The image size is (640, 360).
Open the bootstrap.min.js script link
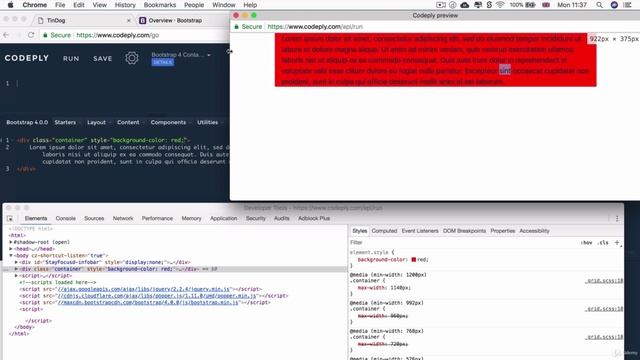(x=148, y=302)
